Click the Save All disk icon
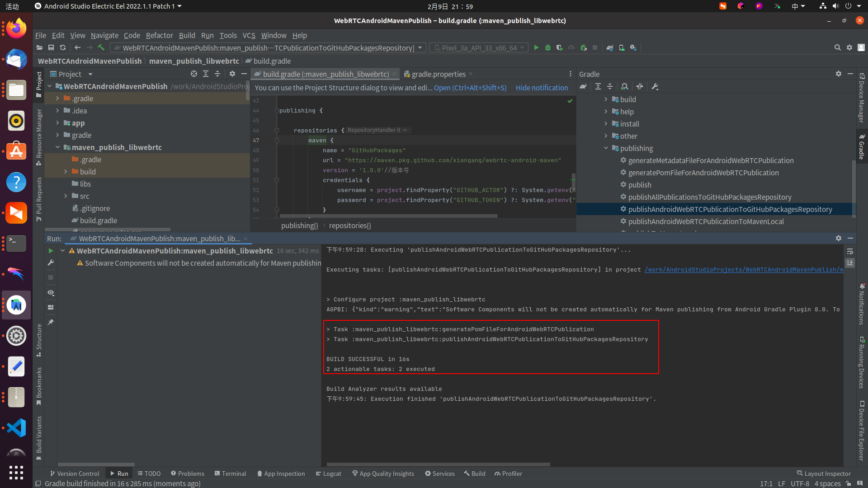This screenshot has width=868, height=488. pos(51,47)
